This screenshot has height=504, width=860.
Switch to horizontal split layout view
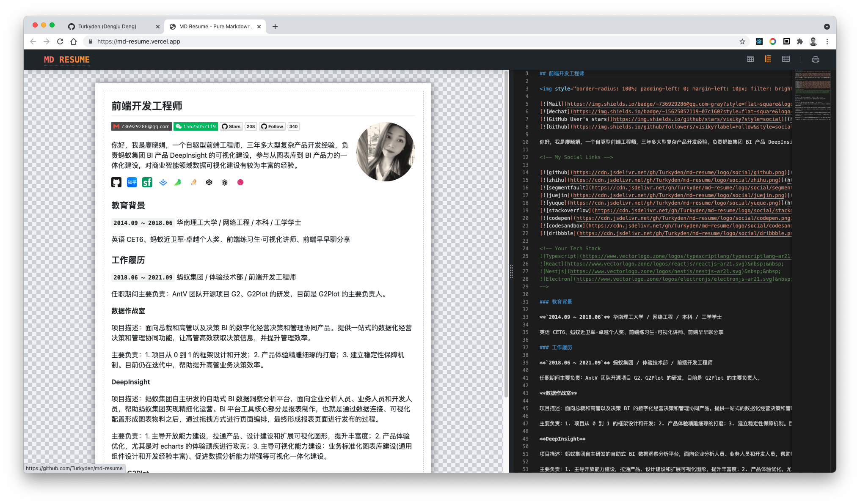point(750,59)
